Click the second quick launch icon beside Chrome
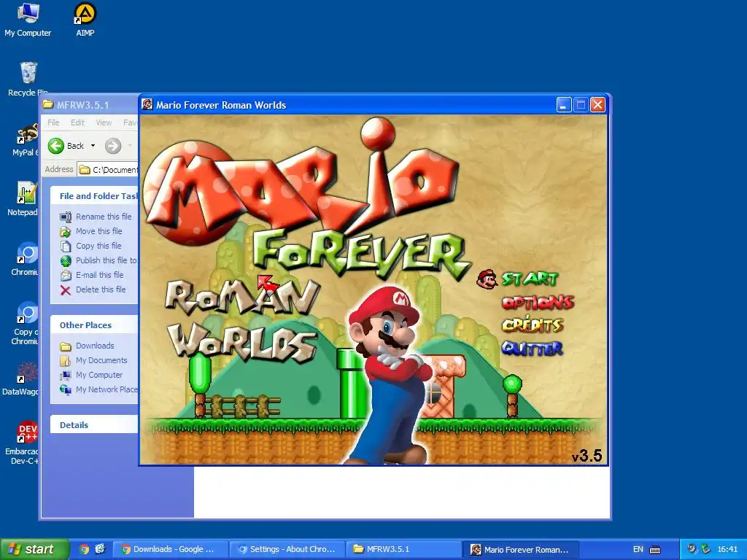Image resolution: width=747 pixels, height=560 pixels. pyautogui.click(x=100, y=549)
